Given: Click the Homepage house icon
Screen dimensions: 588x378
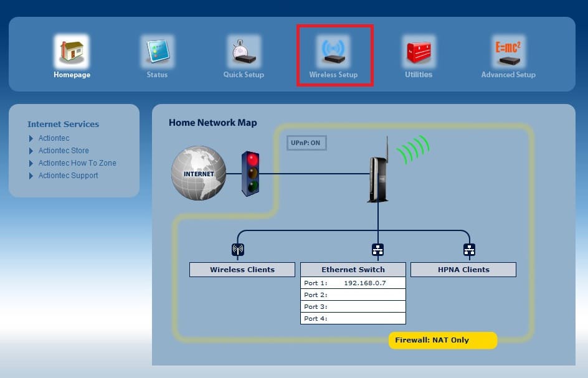Looking at the screenshot, I should click(71, 52).
